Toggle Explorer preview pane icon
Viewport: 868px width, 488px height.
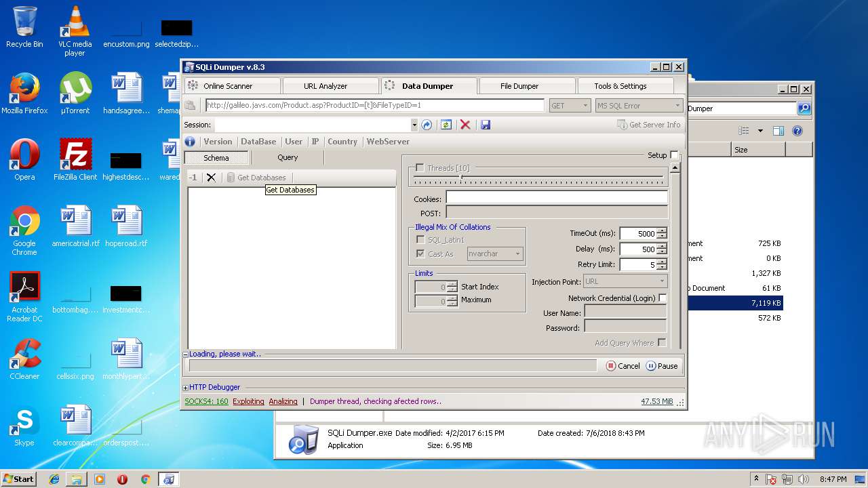(x=778, y=131)
